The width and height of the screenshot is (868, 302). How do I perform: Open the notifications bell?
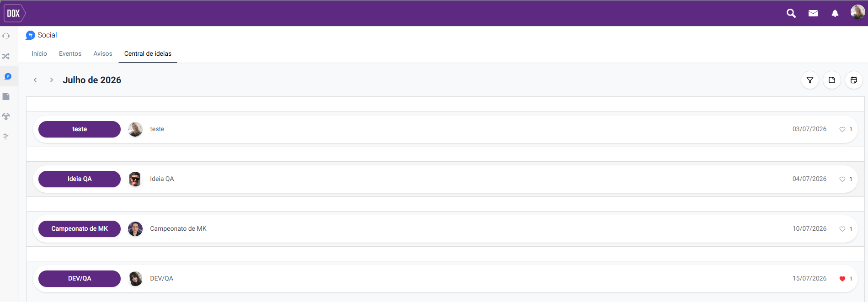[x=835, y=13]
